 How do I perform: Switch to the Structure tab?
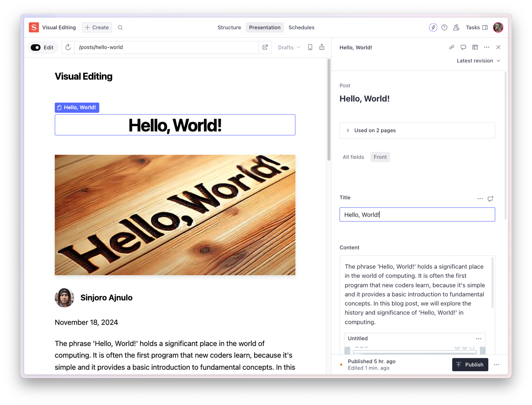[x=229, y=27]
